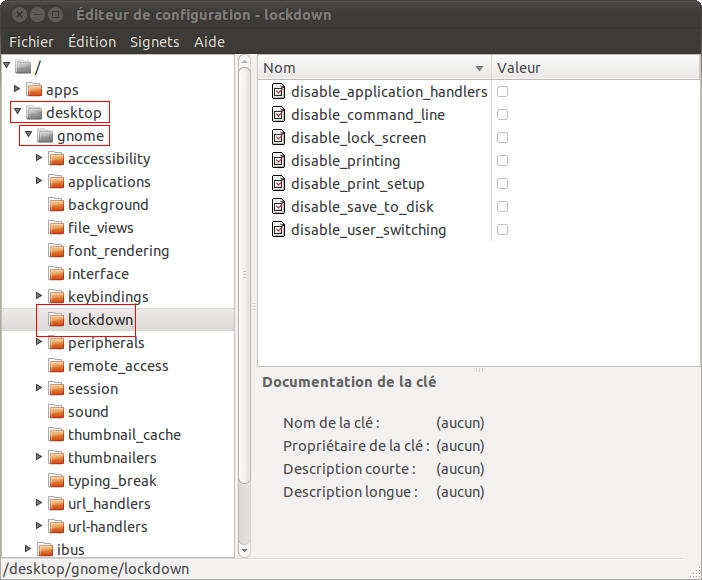Expand the apps folder arrow
This screenshot has height=580, width=702.
pyautogui.click(x=17, y=89)
